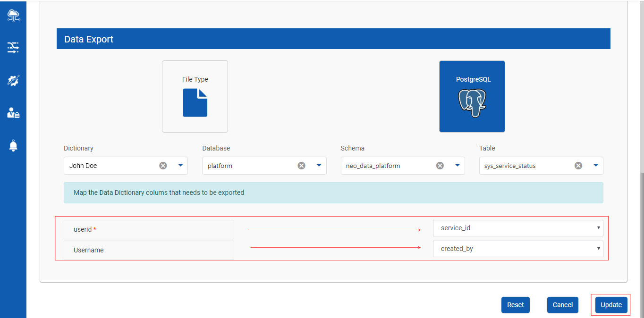This screenshot has width=644, height=318.
Task: Click the Data Export section header
Action: [333, 39]
